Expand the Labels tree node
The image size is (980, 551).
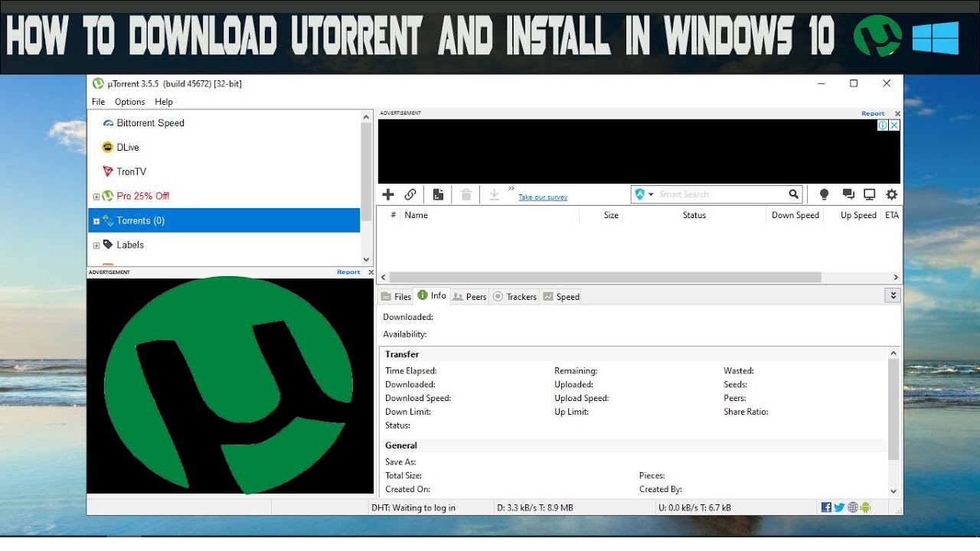[x=96, y=246]
